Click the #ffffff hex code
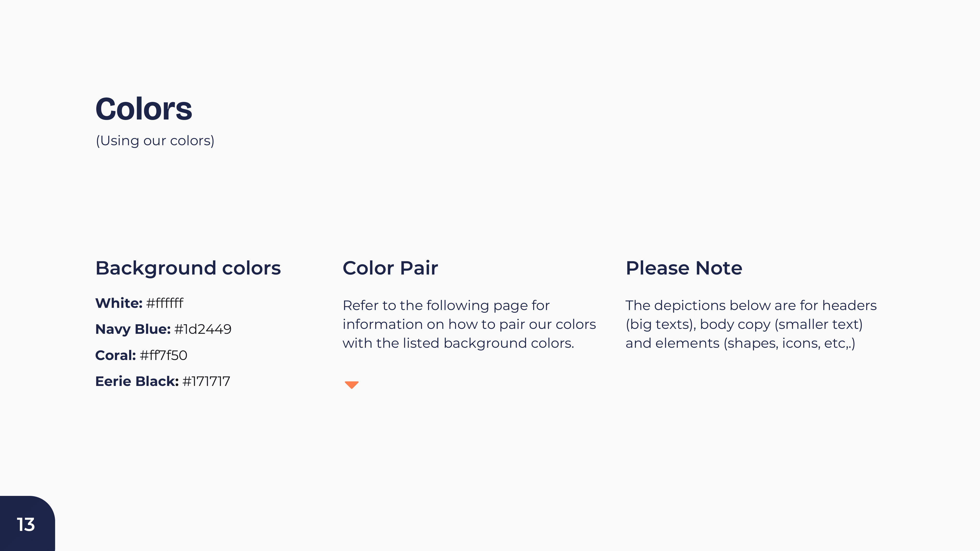The width and height of the screenshot is (980, 551). (x=165, y=303)
